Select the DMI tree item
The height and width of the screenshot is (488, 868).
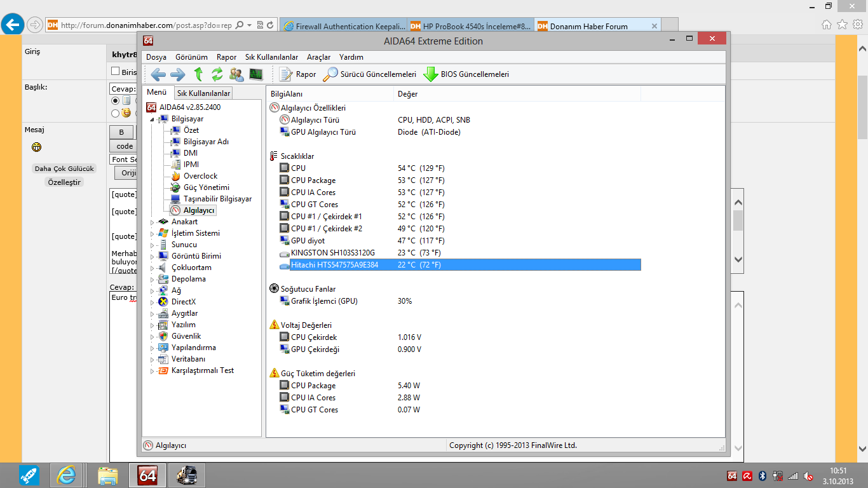coord(191,153)
